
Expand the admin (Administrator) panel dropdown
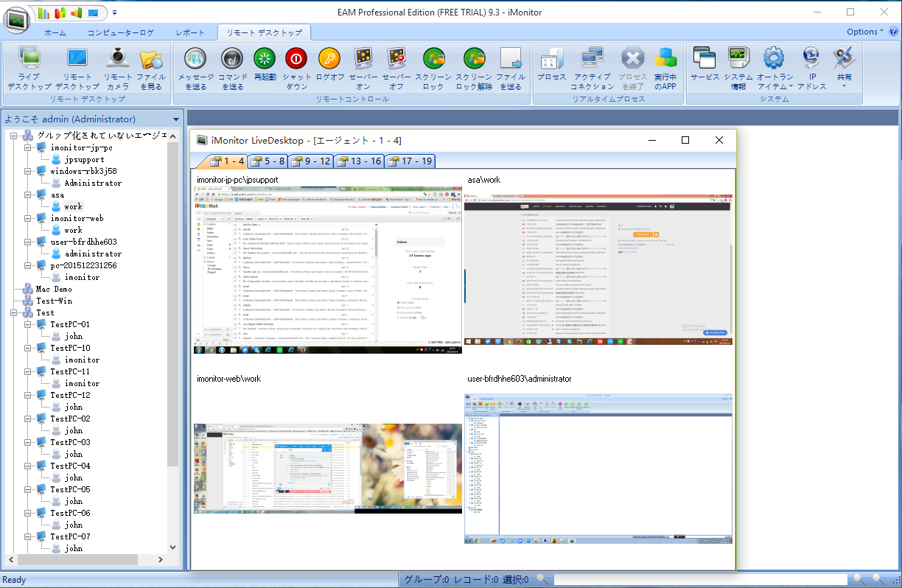(x=176, y=119)
